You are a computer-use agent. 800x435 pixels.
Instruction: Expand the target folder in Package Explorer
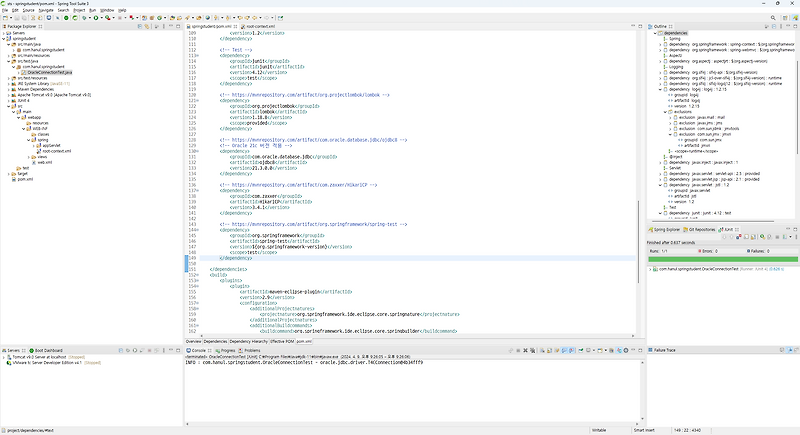(x=9, y=173)
